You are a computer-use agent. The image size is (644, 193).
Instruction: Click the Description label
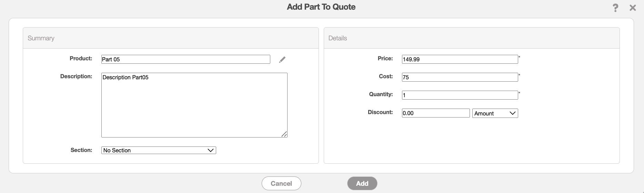pos(76,77)
